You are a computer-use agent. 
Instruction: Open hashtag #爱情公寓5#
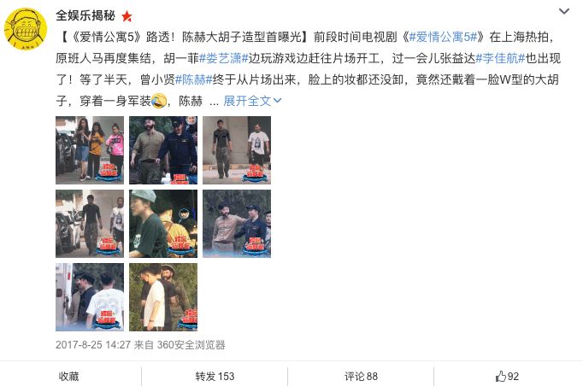[x=443, y=37]
